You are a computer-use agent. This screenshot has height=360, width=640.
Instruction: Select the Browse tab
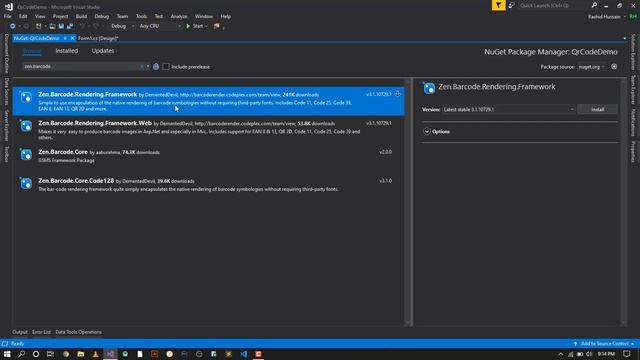point(32,51)
